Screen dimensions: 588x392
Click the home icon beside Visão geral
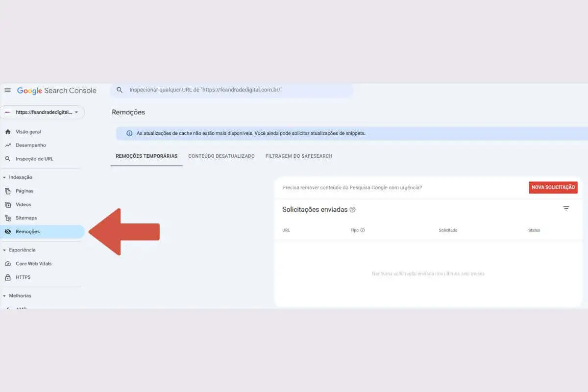click(7, 132)
